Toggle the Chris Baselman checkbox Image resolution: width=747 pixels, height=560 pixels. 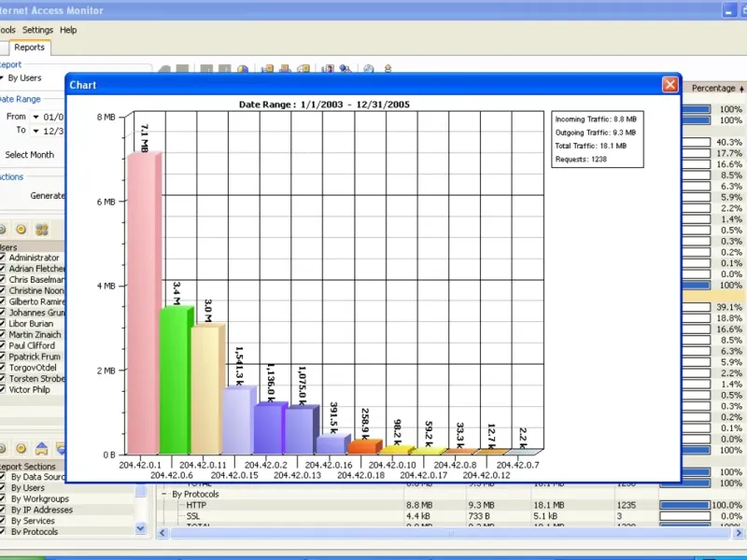tap(2, 279)
